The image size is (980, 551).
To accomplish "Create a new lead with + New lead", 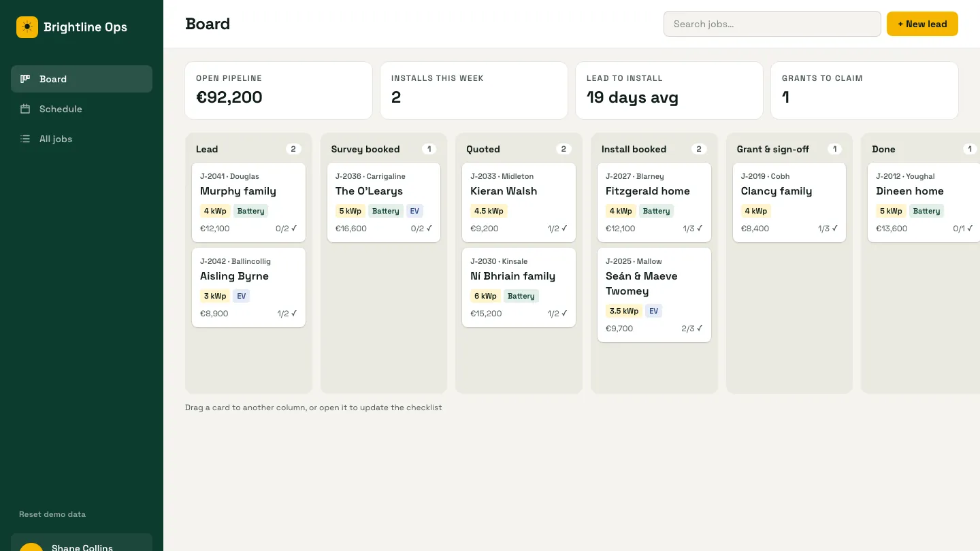I will (922, 24).
